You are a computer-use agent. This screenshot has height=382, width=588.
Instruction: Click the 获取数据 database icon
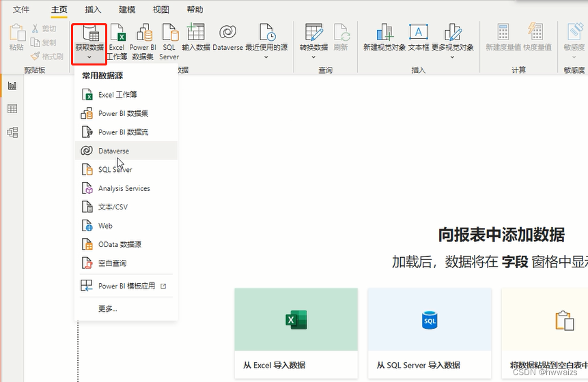pyautogui.click(x=89, y=33)
